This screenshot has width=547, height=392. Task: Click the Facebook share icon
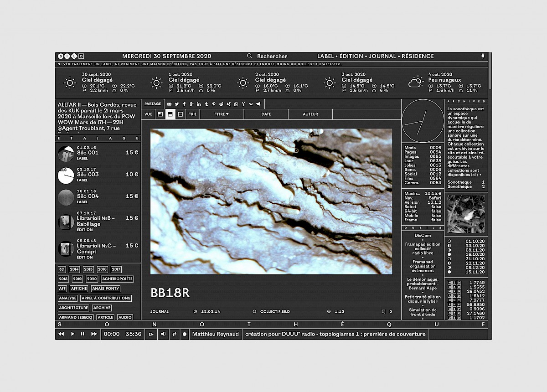coord(184,104)
